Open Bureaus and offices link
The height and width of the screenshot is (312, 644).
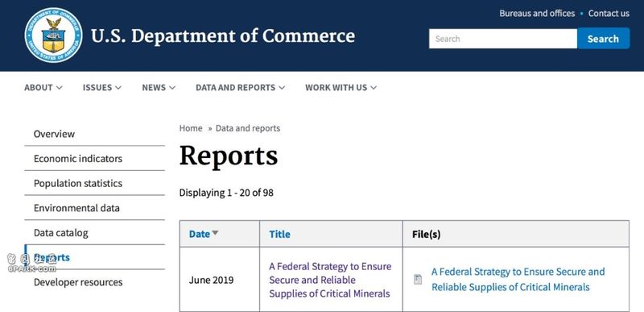pos(537,14)
